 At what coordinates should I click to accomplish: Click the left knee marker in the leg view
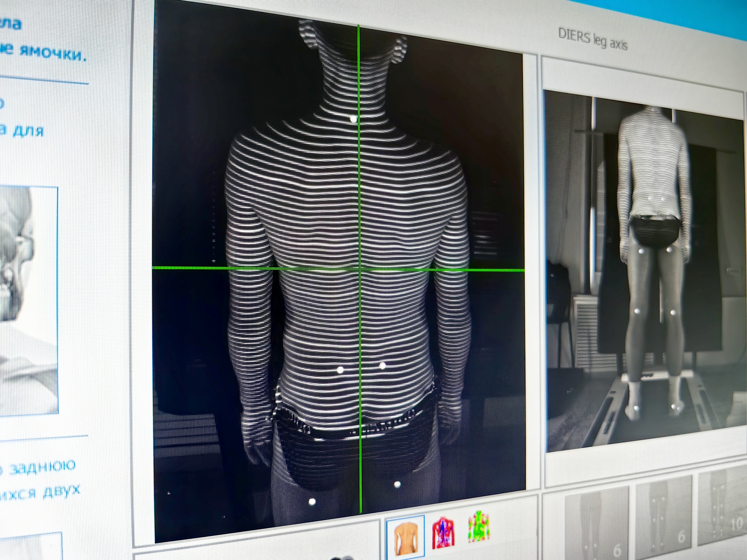point(638,311)
